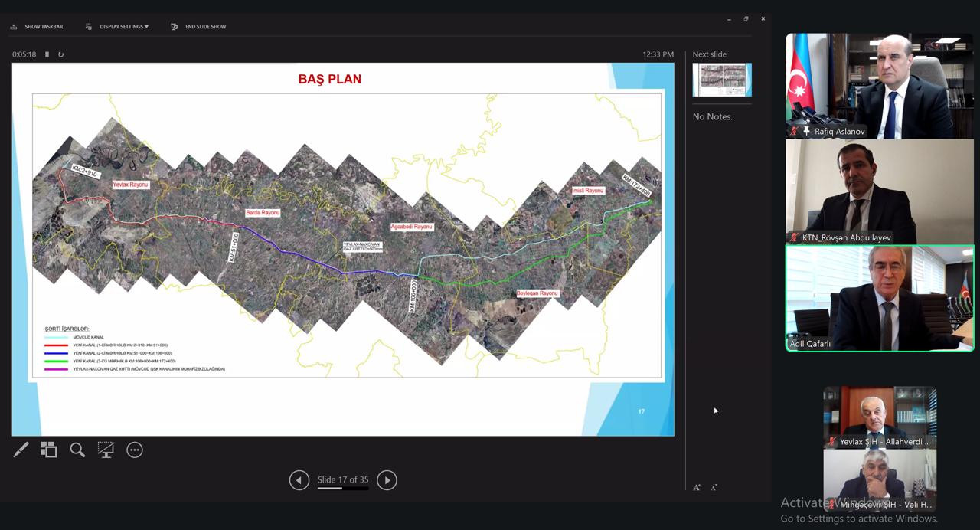Click Show Taskbar option
This screenshot has height=530, width=980.
click(x=37, y=27)
